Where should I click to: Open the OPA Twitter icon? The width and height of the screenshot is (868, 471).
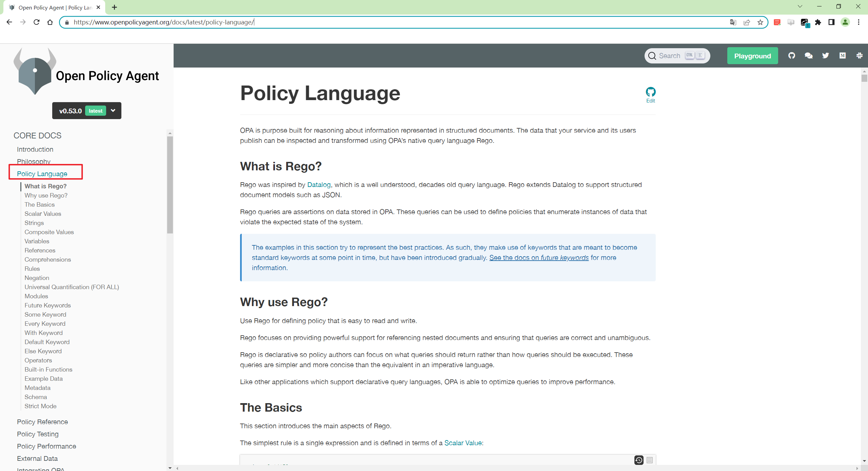click(x=826, y=56)
